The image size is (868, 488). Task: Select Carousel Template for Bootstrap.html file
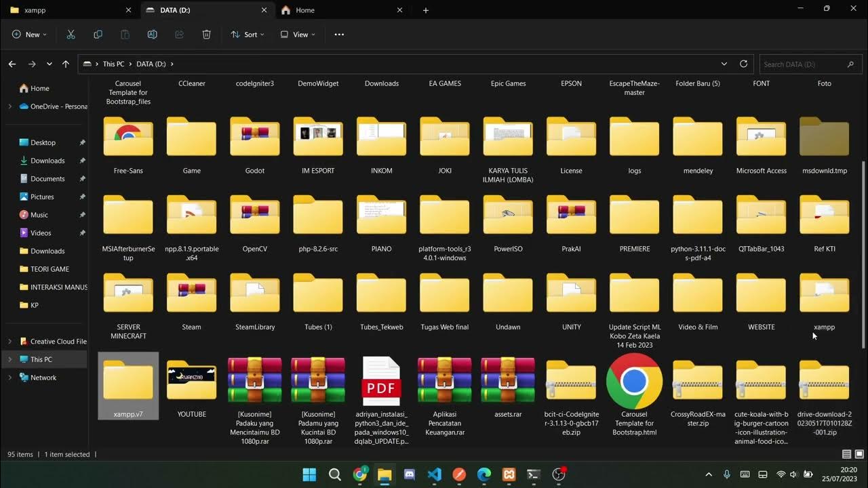[x=635, y=394]
